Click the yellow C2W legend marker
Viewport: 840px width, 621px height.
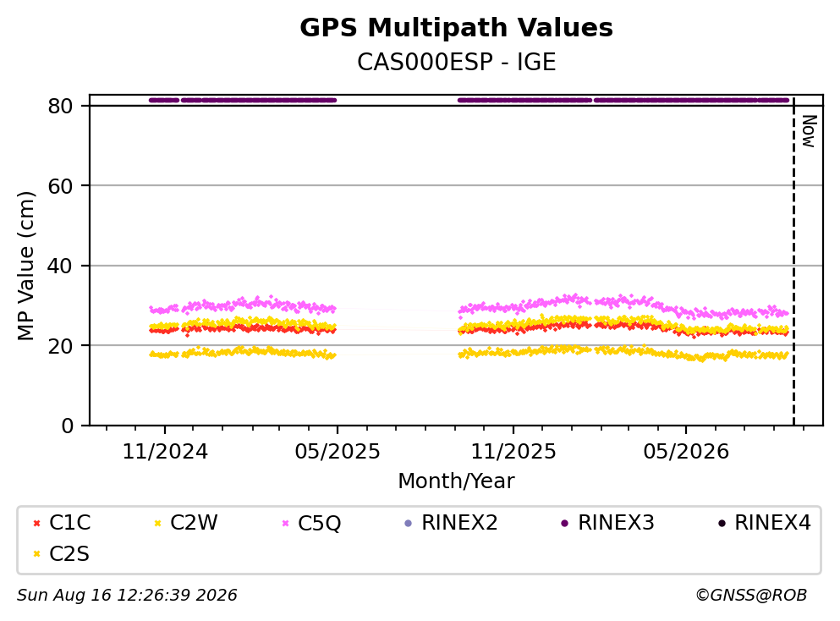click(157, 523)
